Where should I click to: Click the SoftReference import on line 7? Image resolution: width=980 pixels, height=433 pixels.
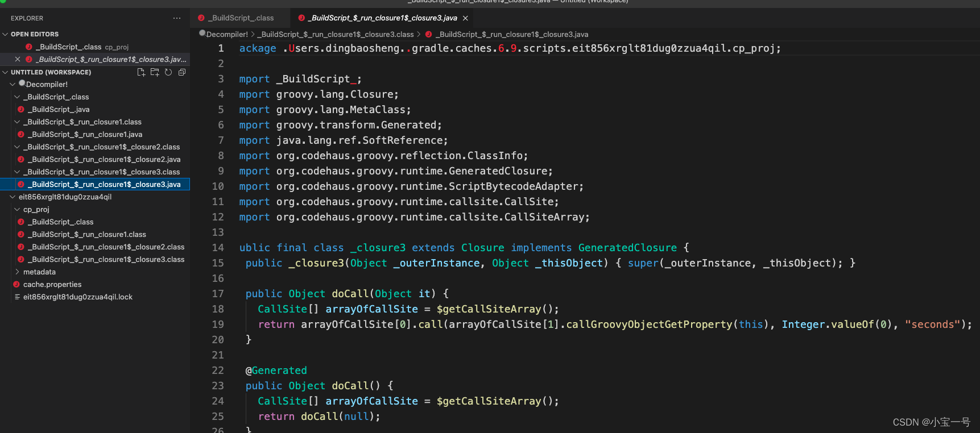[x=403, y=140]
